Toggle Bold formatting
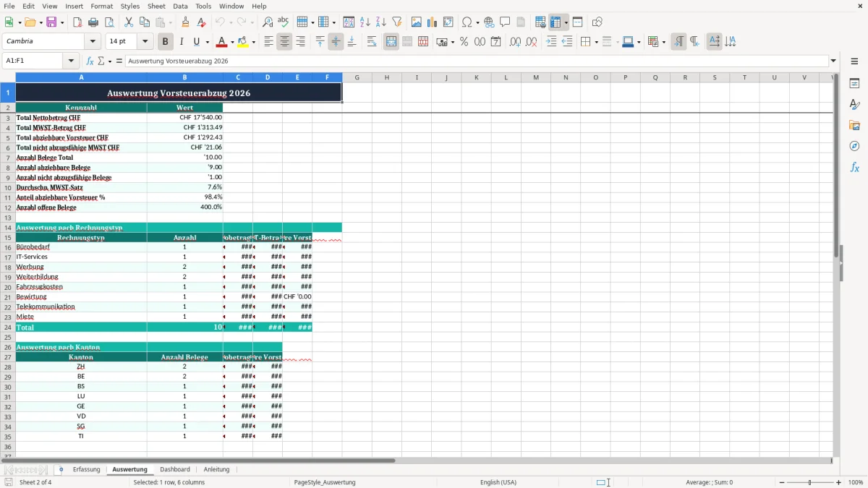 tap(166, 42)
